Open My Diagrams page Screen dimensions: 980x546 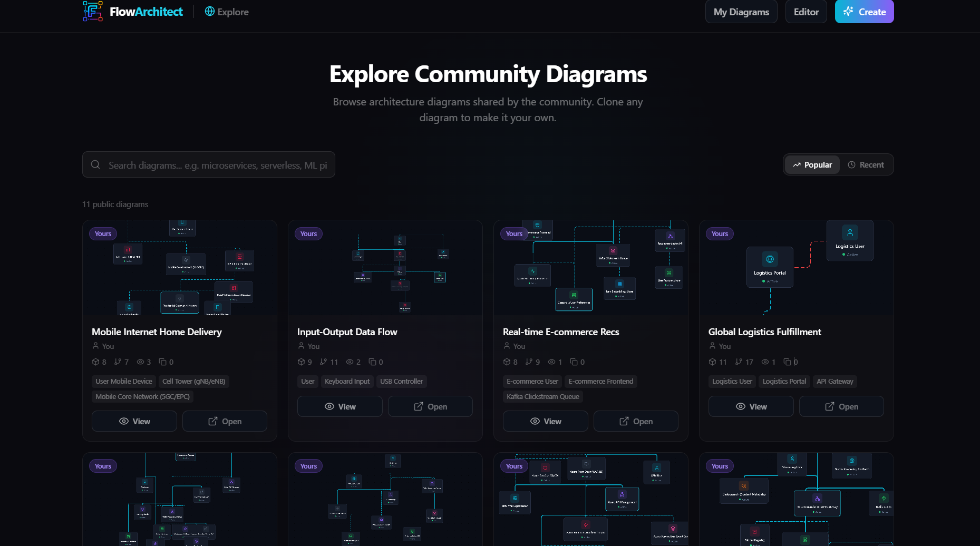741,12
